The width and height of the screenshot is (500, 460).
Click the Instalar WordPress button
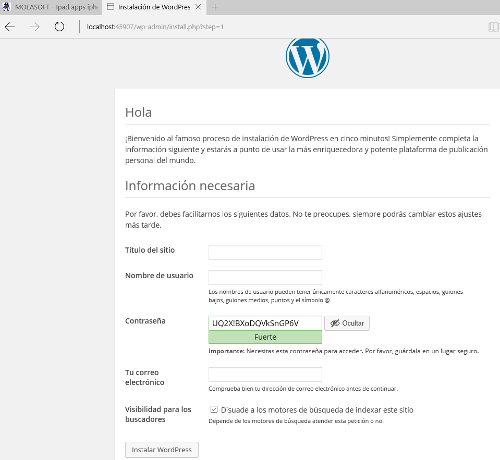tap(162, 450)
